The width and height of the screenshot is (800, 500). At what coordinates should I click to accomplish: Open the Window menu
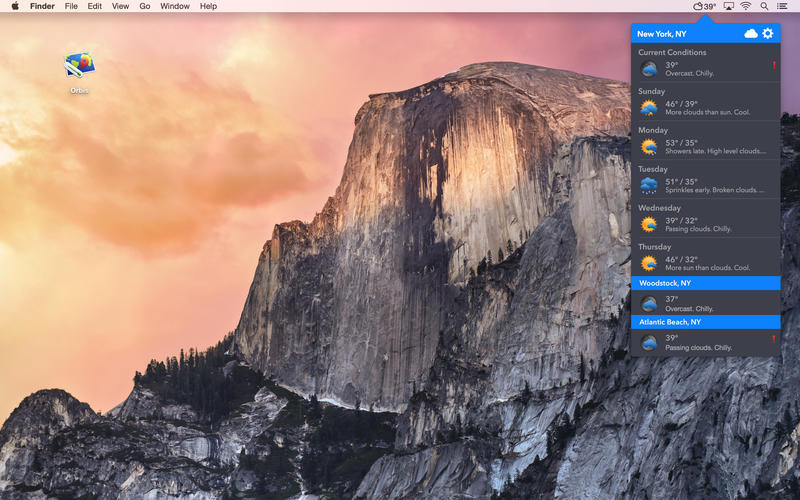point(175,6)
